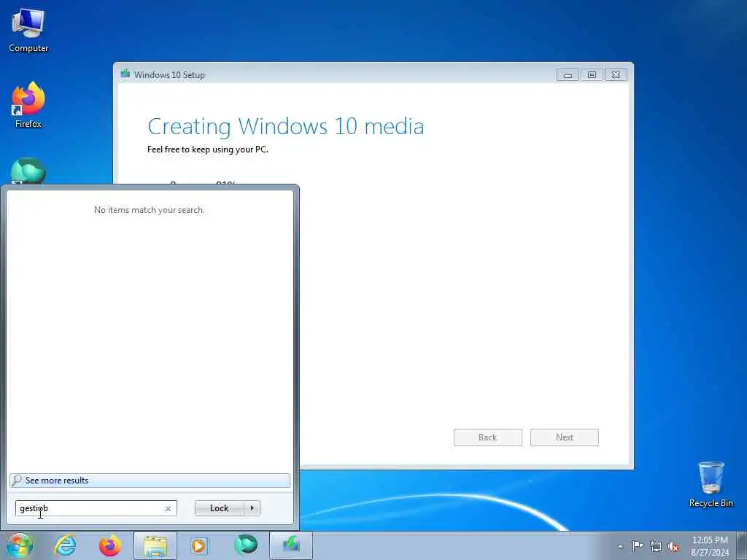Click the Show desktop strip beside the clock
The image size is (747, 560).
point(742,545)
